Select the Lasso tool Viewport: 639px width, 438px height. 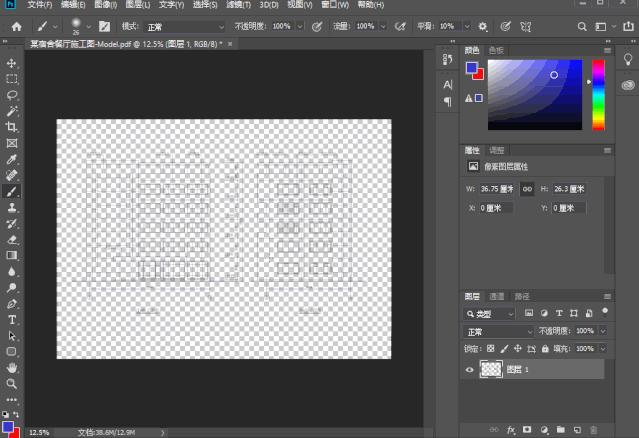pyautogui.click(x=12, y=95)
